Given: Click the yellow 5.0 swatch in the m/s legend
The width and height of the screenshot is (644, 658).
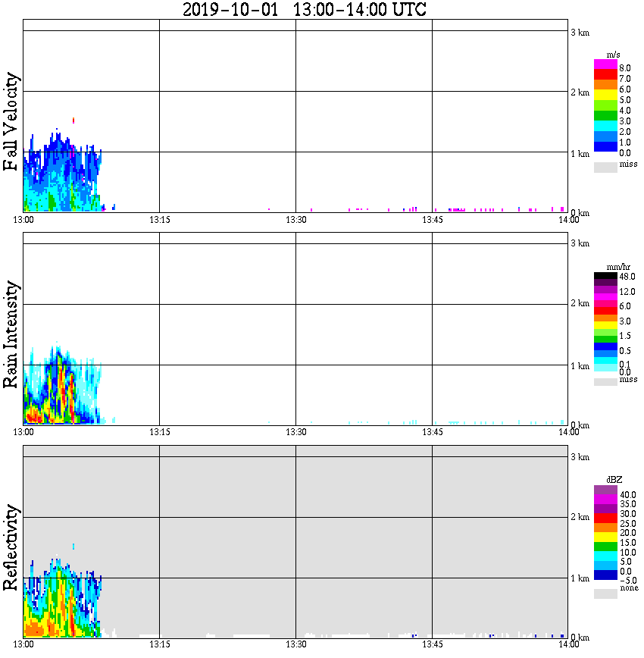Looking at the screenshot, I should coord(605,96).
